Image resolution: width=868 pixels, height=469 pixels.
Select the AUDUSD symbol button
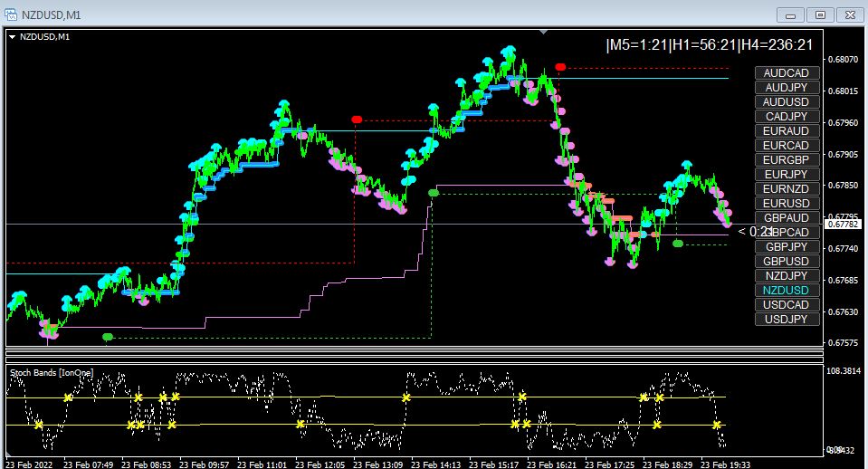787,102
